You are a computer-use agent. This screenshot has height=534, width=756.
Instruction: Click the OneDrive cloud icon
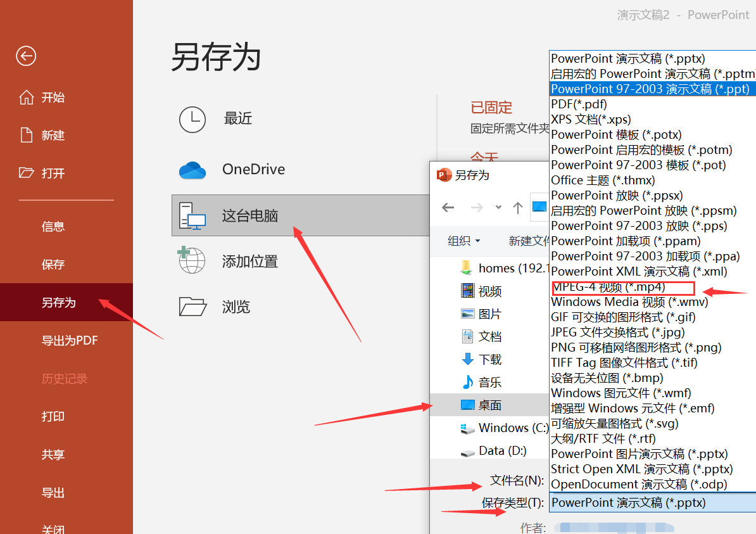click(x=192, y=170)
